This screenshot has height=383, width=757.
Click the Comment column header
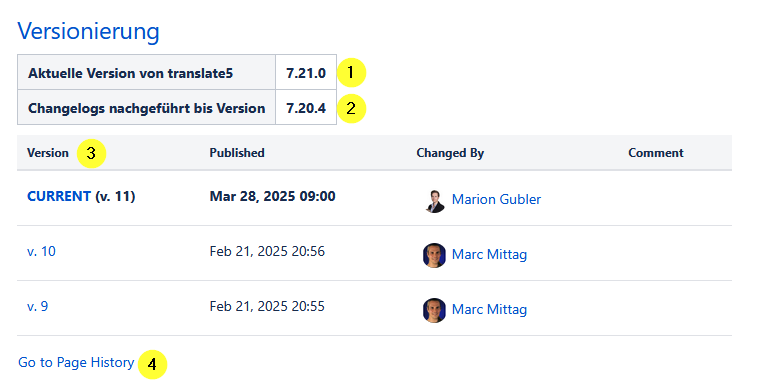(656, 153)
